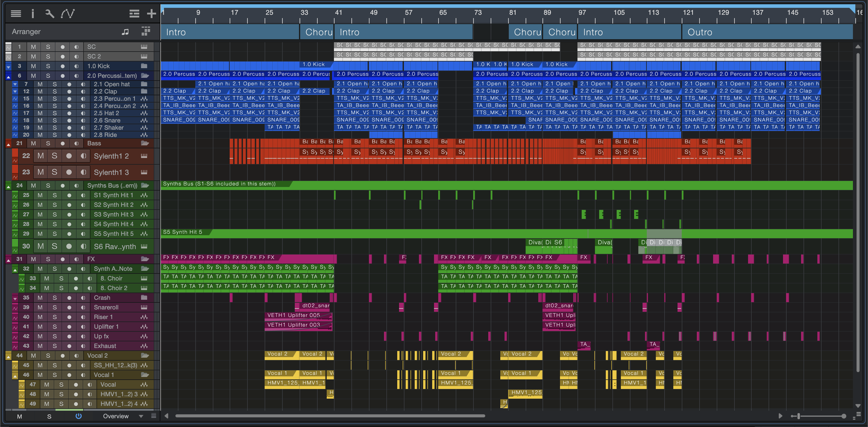Enable monitoring on S6 Rav..ynth track
The width and height of the screenshot is (868, 427).
(83, 246)
